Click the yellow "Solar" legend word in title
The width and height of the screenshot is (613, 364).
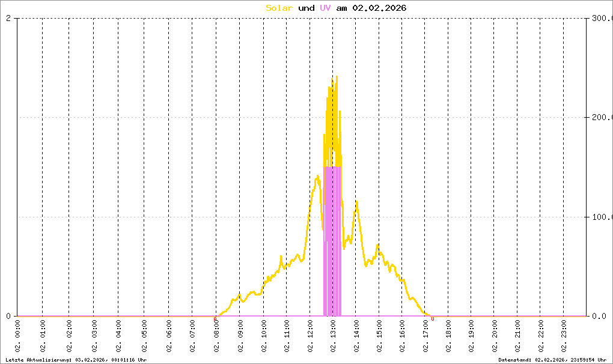tap(279, 8)
